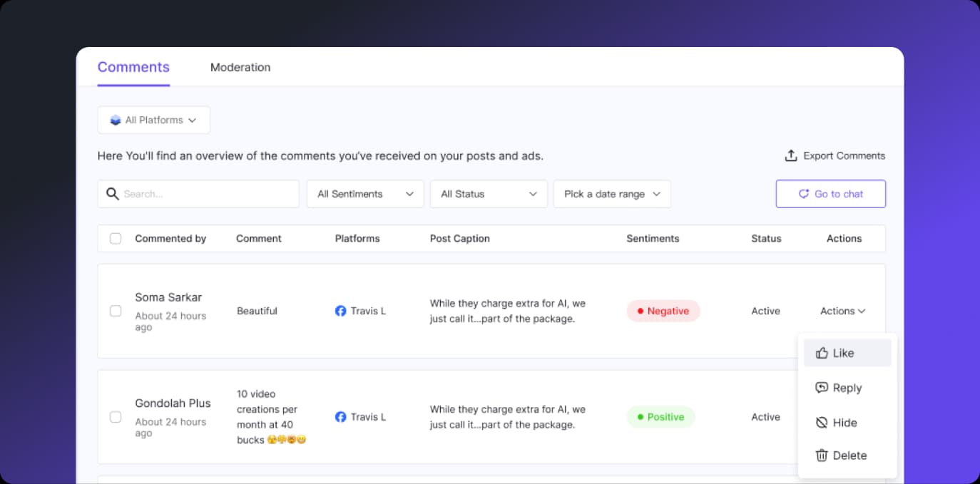This screenshot has height=484, width=980.
Task: Click Travis L in Gondolah Plus's row
Action: pyautogui.click(x=368, y=417)
